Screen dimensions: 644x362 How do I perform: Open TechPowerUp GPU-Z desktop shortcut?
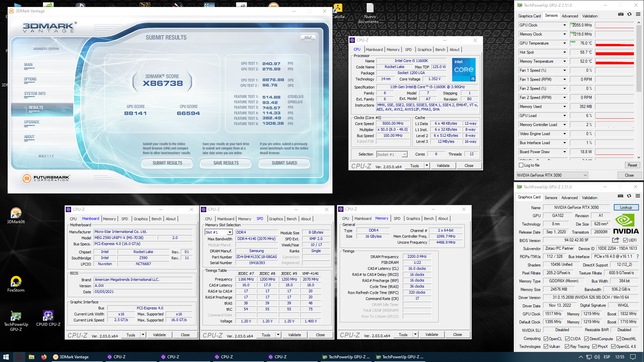point(16,321)
